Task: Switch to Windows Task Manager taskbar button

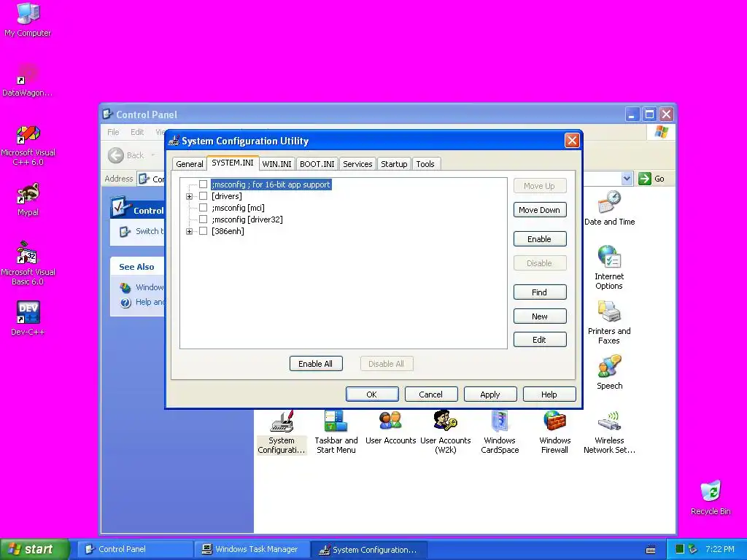Action: [252, 549]
